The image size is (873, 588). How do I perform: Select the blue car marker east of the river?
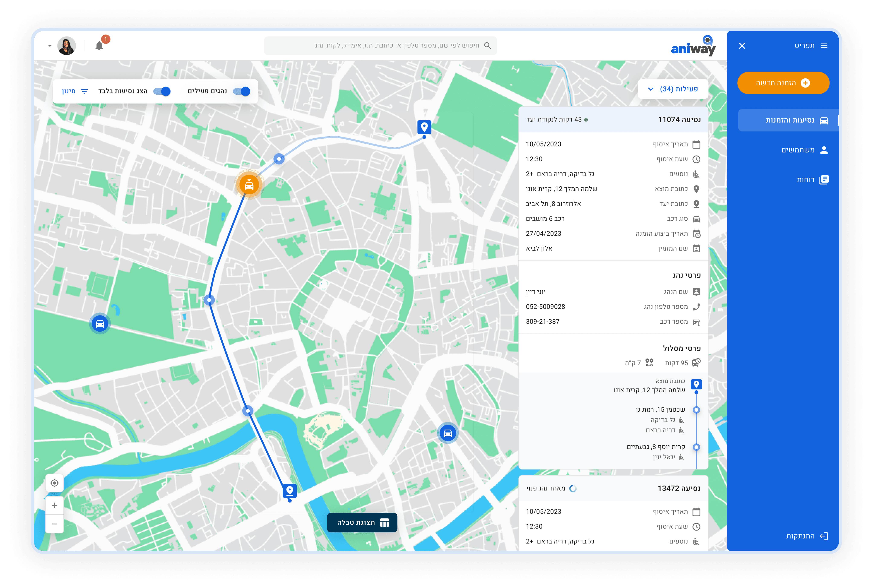point(448,433)
